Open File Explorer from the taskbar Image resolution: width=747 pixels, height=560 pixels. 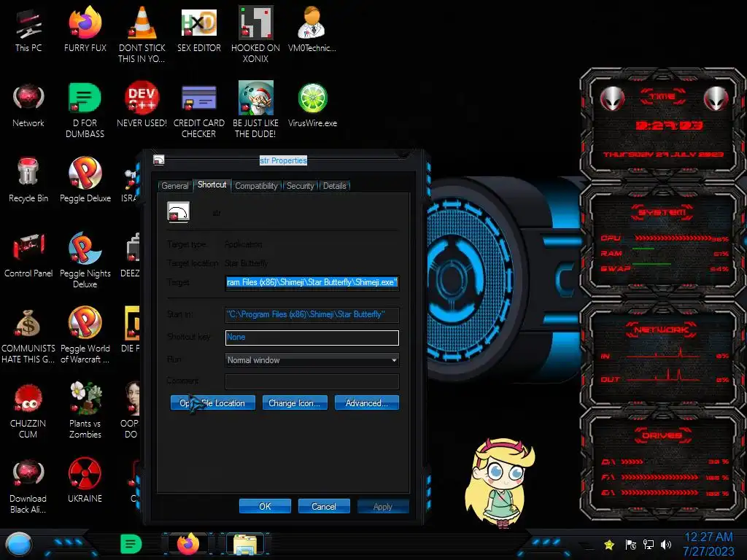[245, 544]
